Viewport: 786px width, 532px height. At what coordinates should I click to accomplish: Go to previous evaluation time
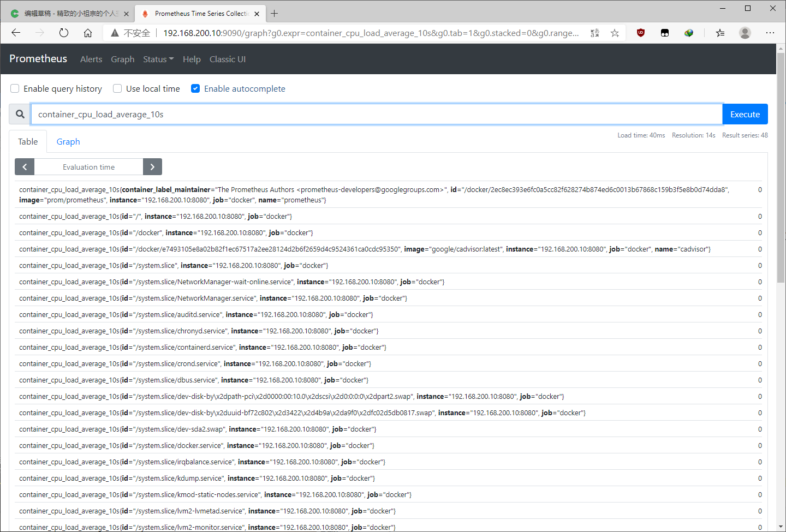coord(25,167)
